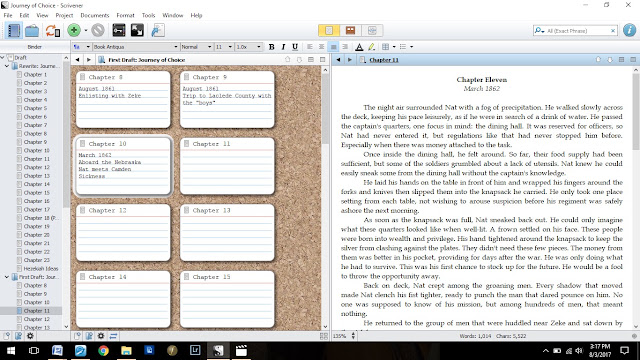Select Hezekiah Ideas in the binder
The image size is (640, 360).
point(40,268)
